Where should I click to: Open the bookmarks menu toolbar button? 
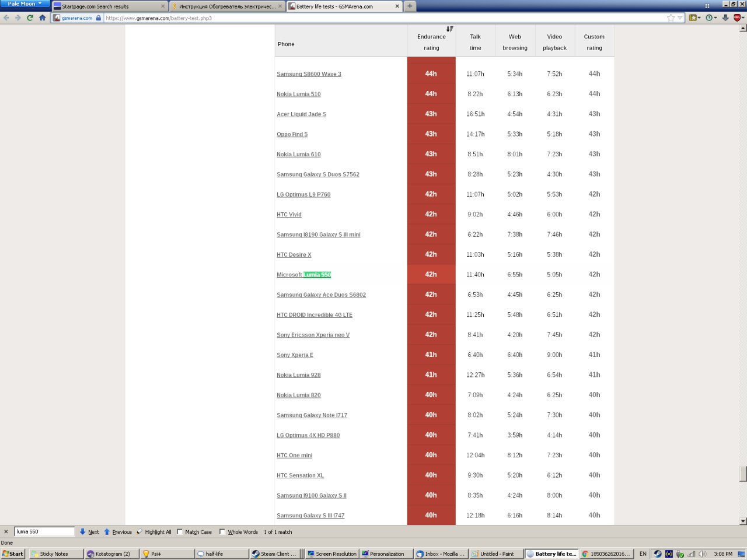(x=694, y=18)
